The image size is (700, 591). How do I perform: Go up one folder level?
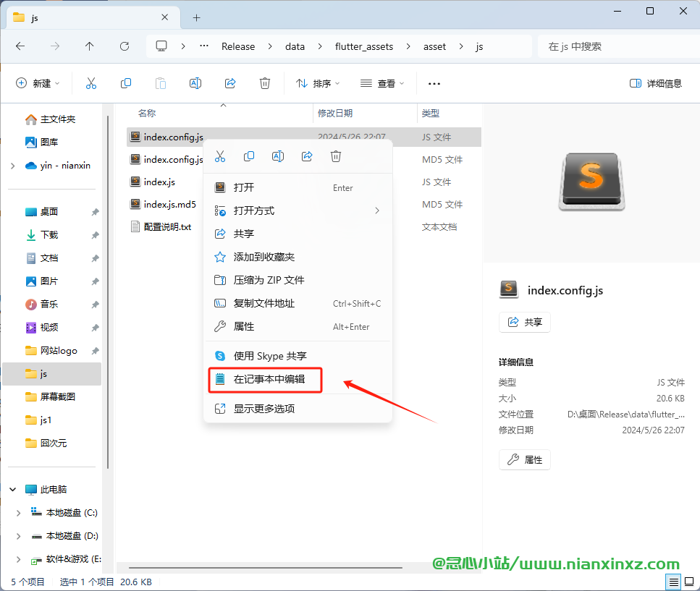click(x=89, y=46)
